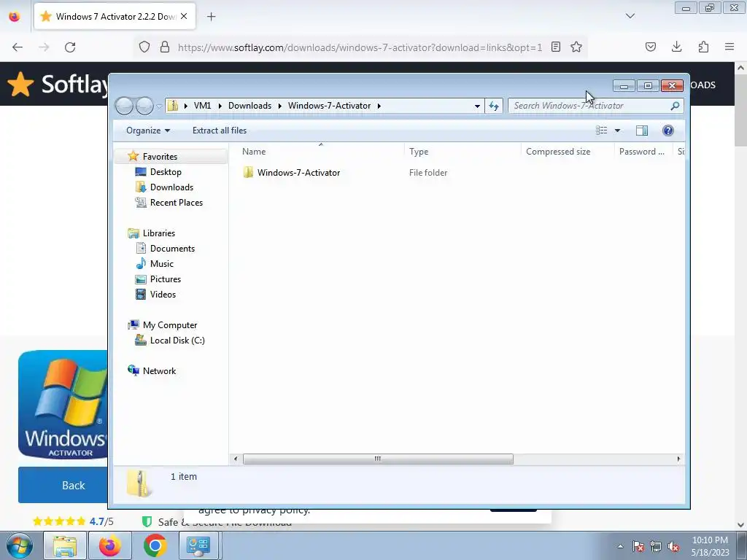This screenshot has width=747, height=560.
Task: Refresh the Explorer folder view
Action: point(494,106)
